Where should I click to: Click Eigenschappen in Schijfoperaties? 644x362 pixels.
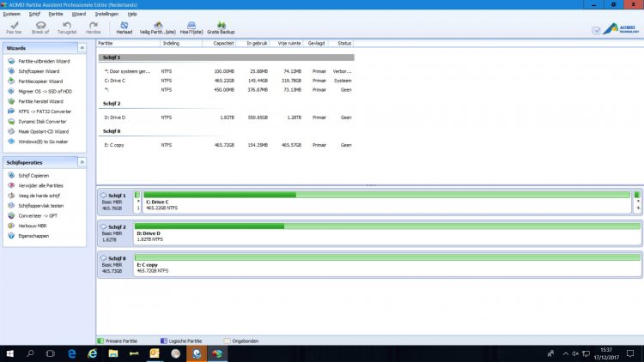tap(33, 234)
